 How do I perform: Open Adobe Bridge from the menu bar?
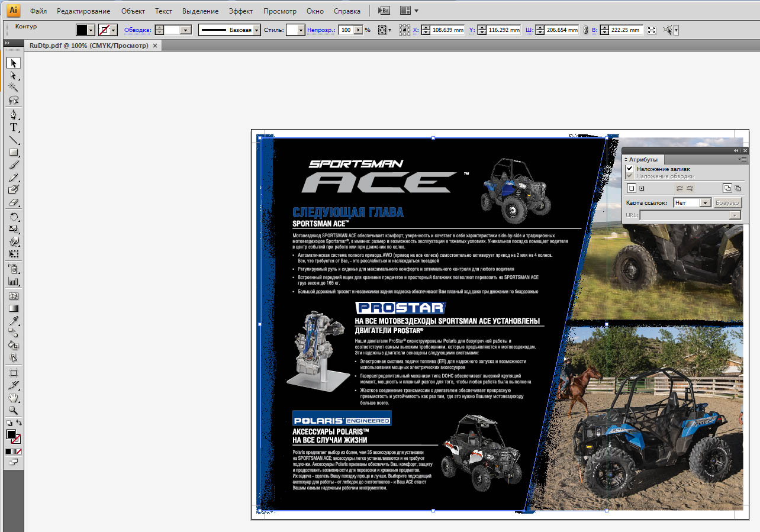[x=384, y=11]
